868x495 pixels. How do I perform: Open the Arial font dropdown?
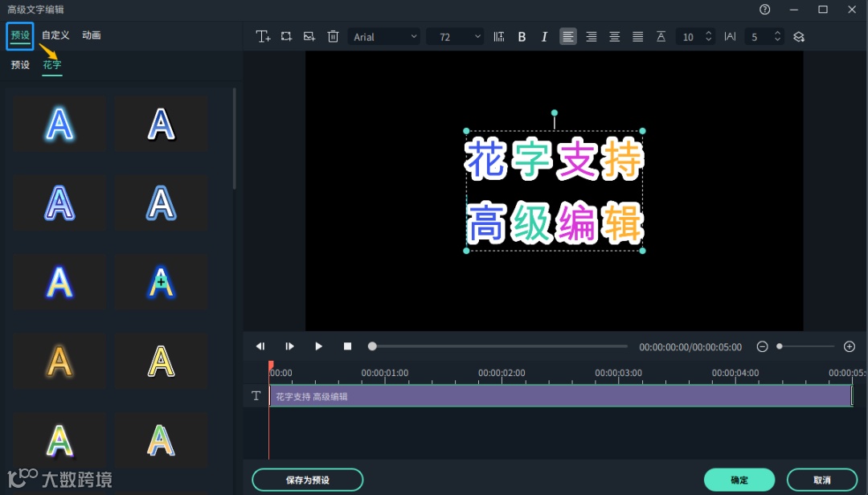point(384,37)
